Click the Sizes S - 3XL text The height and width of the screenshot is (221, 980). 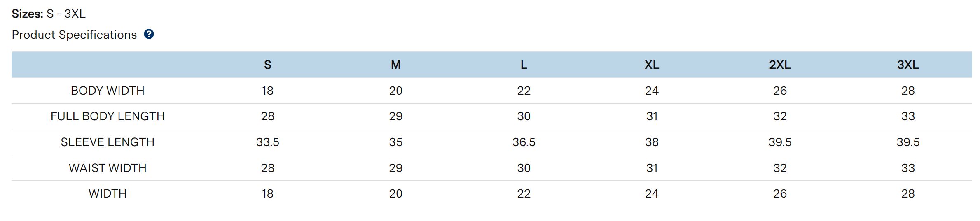click(49, 14)
